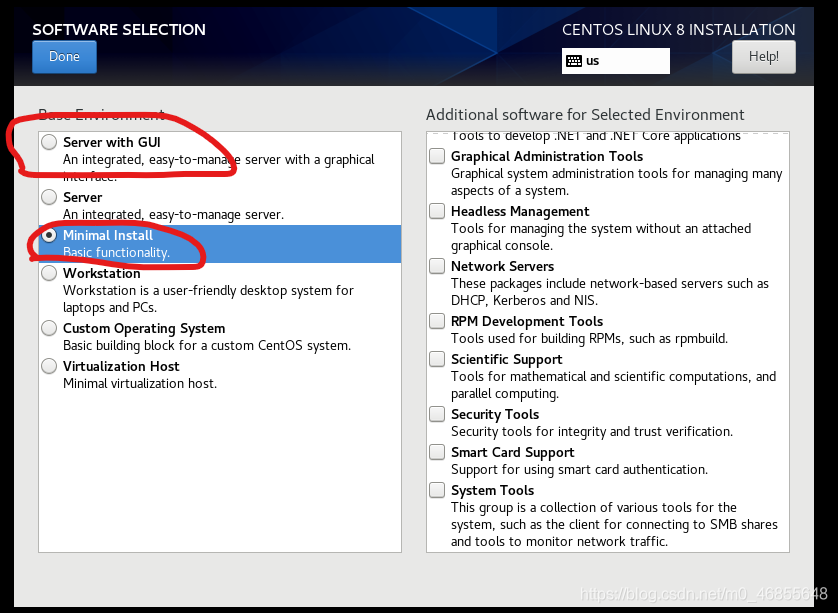Click the 'Scientific Support' label
The height and width of the screenshot is (613, 838).
507,360
